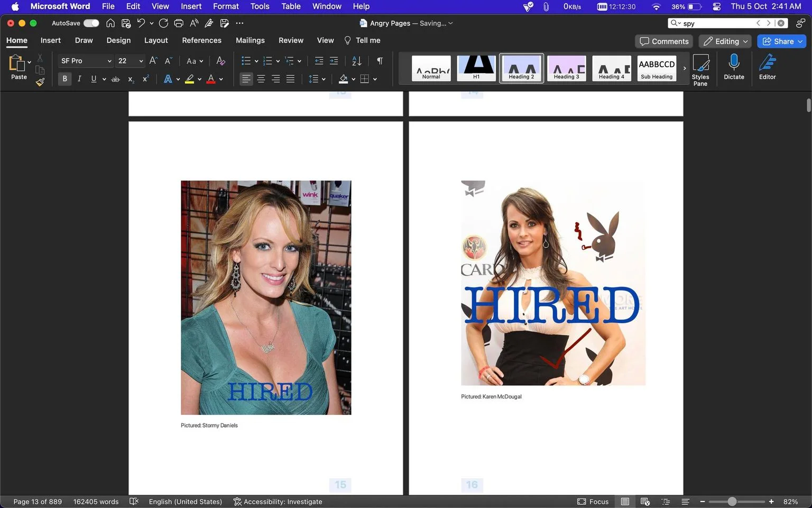Click the Comments button
Viewport: 812px width, 508px height.
665,41
